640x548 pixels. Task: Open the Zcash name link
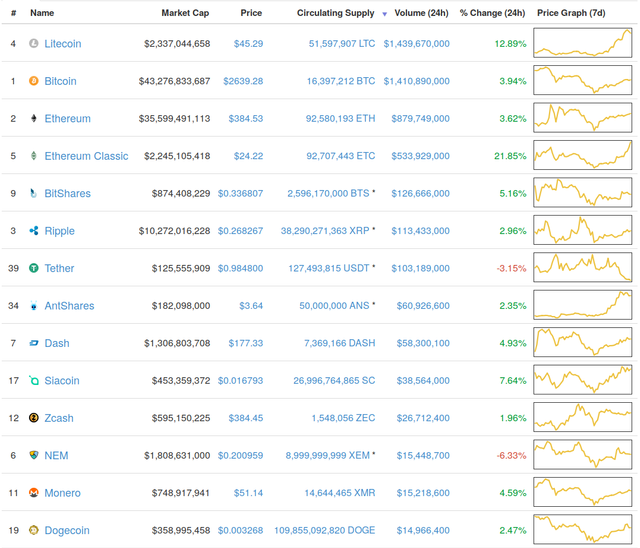59,418
